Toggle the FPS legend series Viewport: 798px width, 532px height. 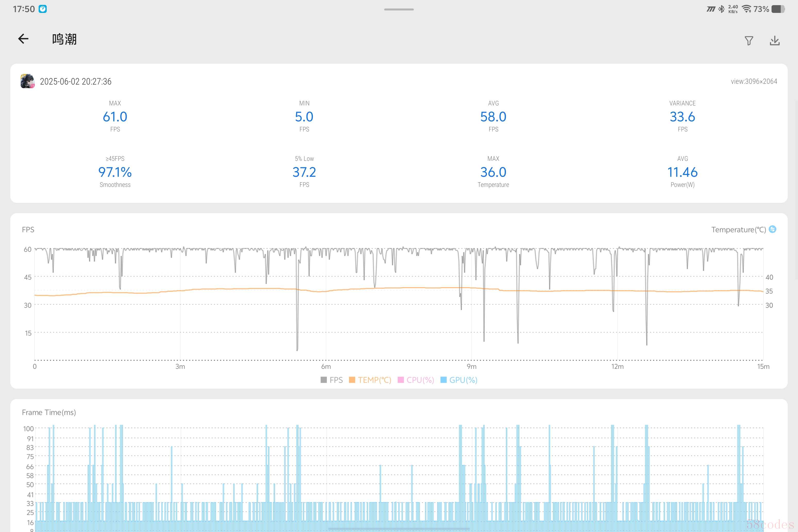(336, 380)
